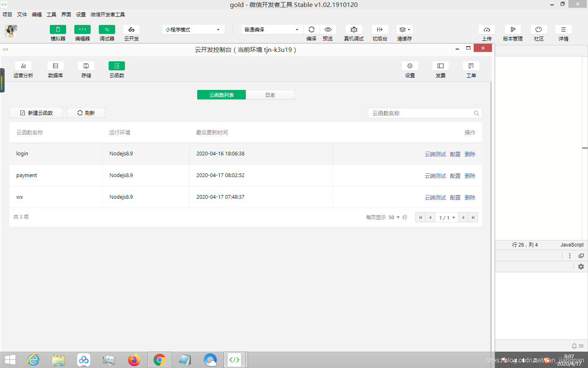Switch to the logs (日志) tab

click(x=270, y=95)
